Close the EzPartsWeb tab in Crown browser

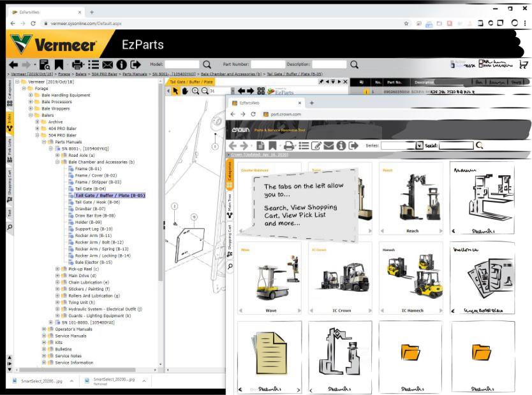coord(300,103)
